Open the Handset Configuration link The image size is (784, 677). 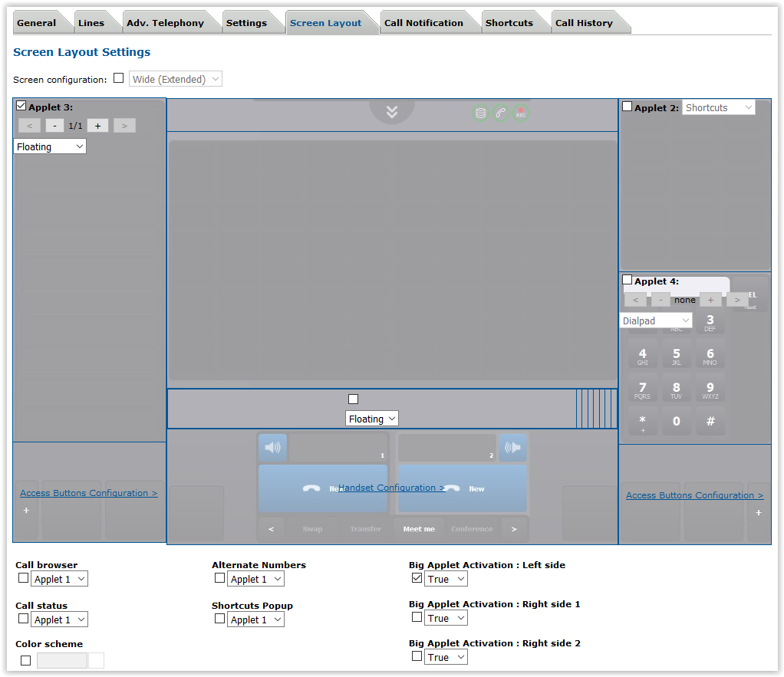[x=391, y=488]
